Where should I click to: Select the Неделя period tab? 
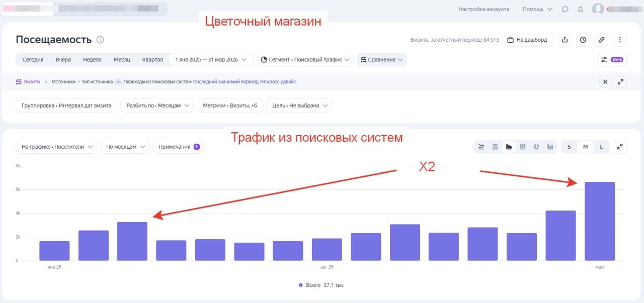pos(92,59)
